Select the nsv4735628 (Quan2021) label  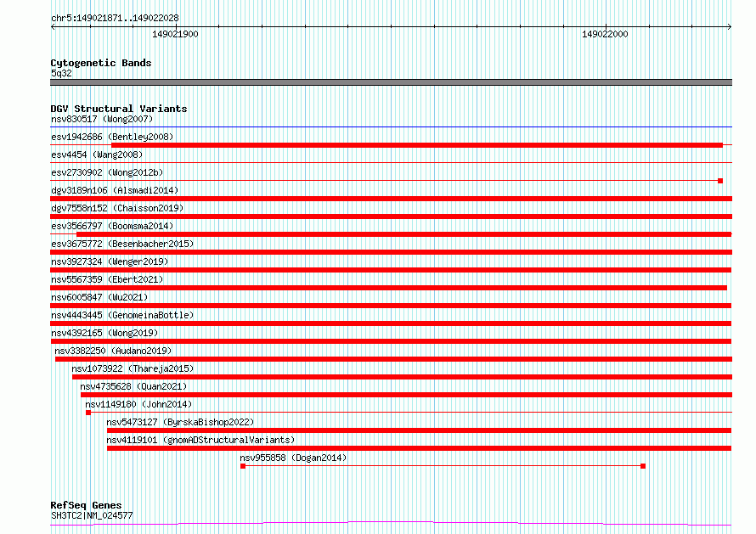pyautogui.click(x=133, y=386)
